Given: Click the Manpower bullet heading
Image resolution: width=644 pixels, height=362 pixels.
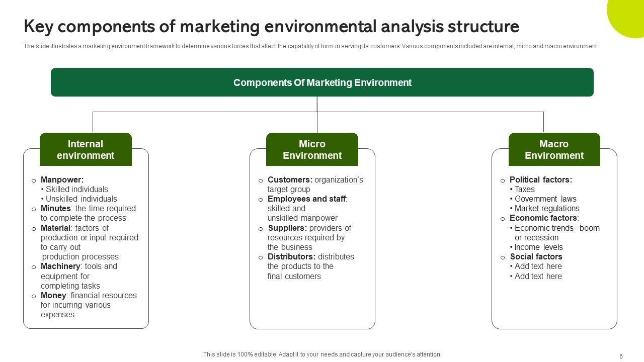Looking at the screenshot, I should coord(62,180).
